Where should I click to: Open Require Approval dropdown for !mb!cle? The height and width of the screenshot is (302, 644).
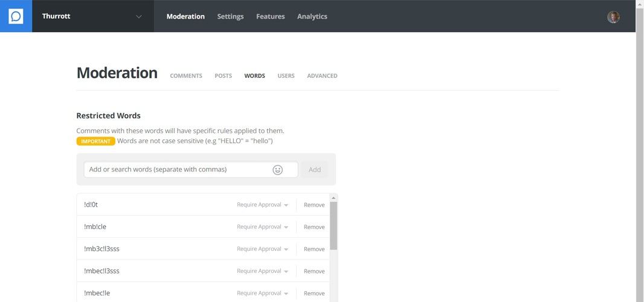262,227
